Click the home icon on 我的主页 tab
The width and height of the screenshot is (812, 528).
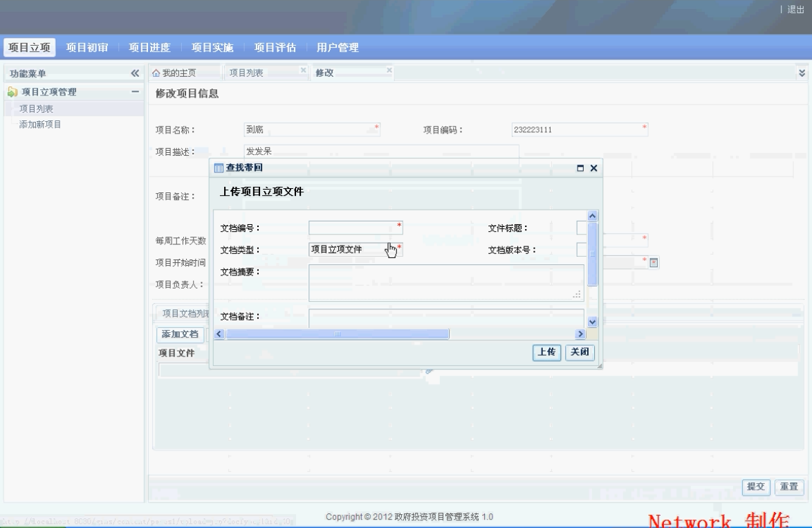tap(156, 73)
